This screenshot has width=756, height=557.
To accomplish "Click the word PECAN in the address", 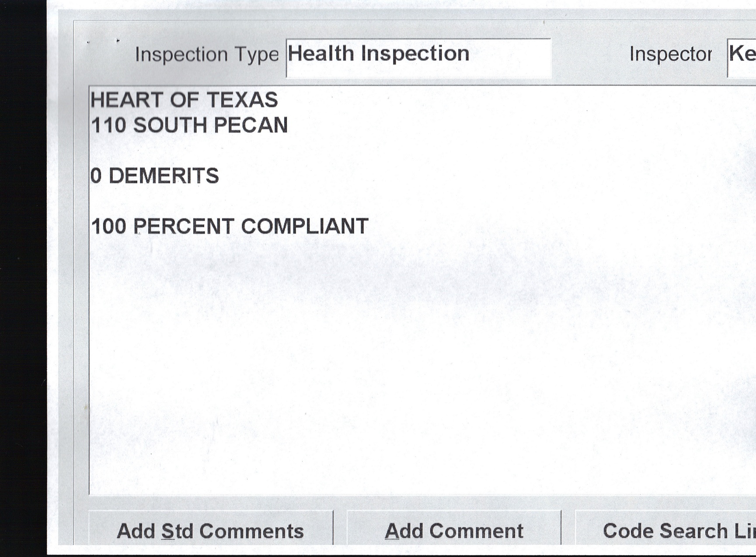I will 251,125.
